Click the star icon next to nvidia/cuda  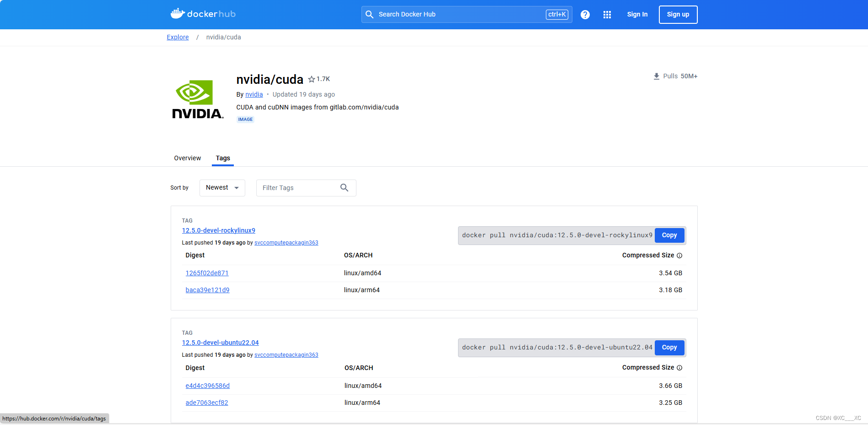(312, 79)
